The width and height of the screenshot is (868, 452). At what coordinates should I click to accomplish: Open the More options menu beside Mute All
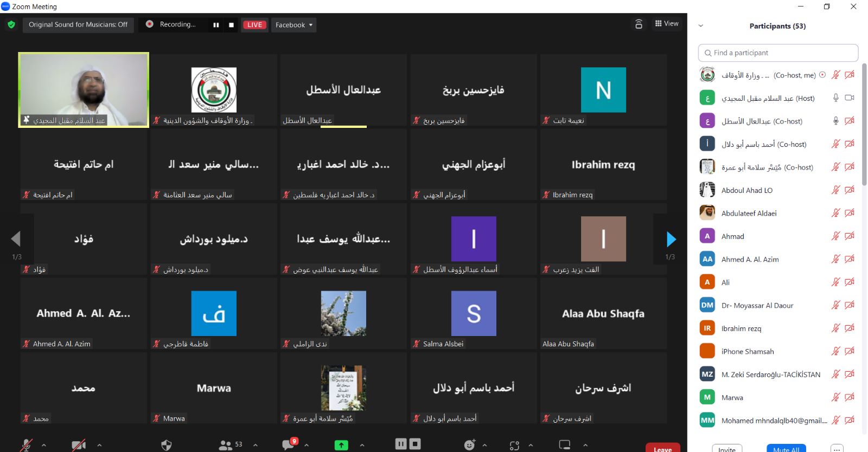(x=837, y=449)
